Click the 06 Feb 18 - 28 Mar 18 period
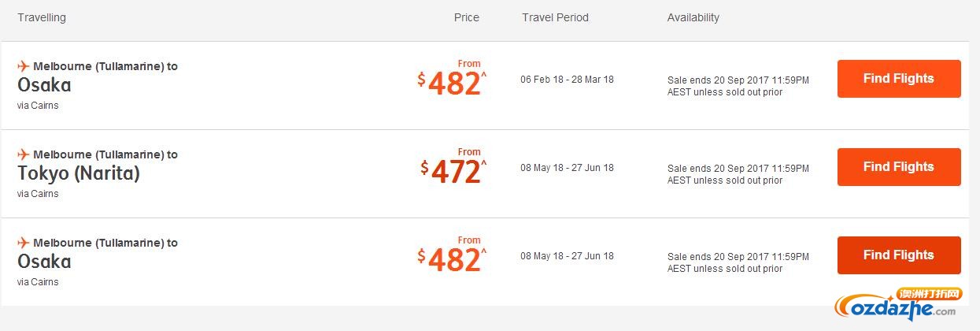This screenshot has width=980, height=331. coord(567,80)
